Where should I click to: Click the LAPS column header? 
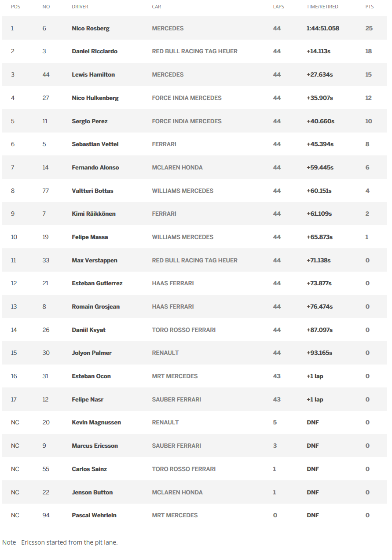279,7
